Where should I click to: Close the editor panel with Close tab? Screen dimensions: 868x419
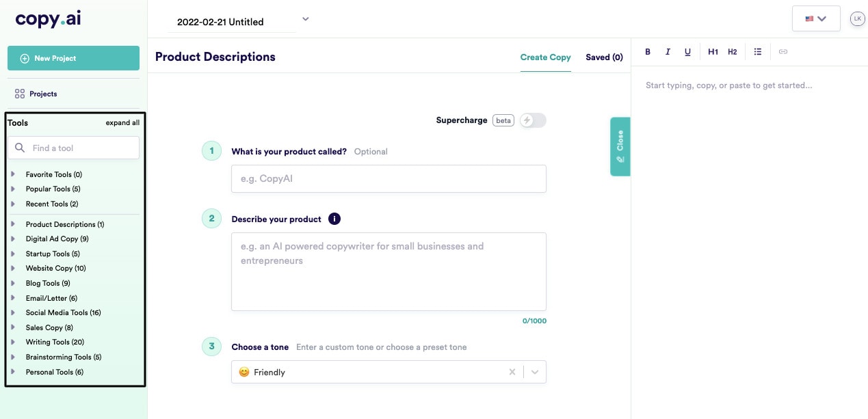pos(620,146)
